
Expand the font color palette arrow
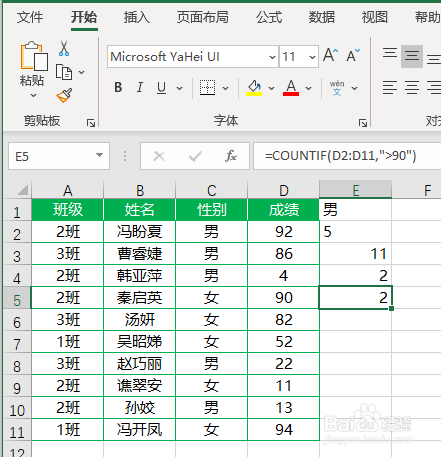309,88
